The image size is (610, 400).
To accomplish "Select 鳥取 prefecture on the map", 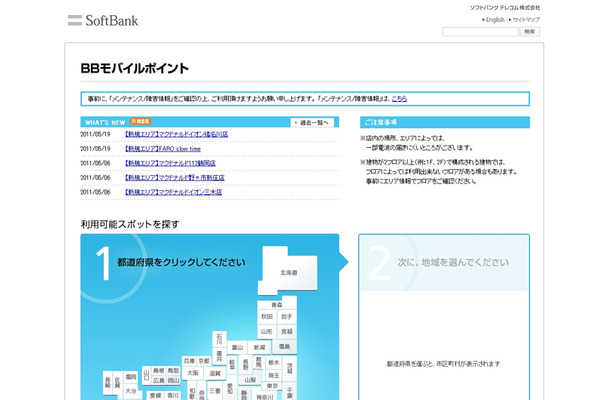I will click(x=174, y=371).
